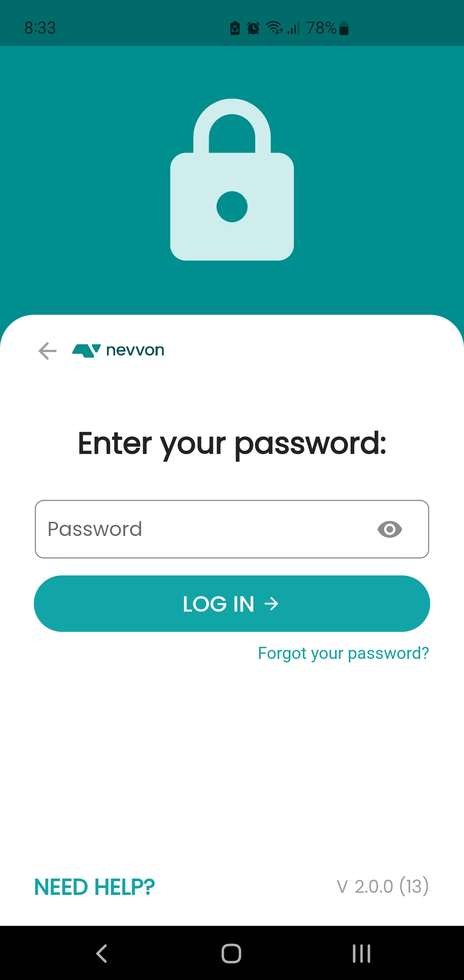This screenshot has width=464, height=980.
Task: Open NEED HELP? link
Action: [x=95, y=887]
